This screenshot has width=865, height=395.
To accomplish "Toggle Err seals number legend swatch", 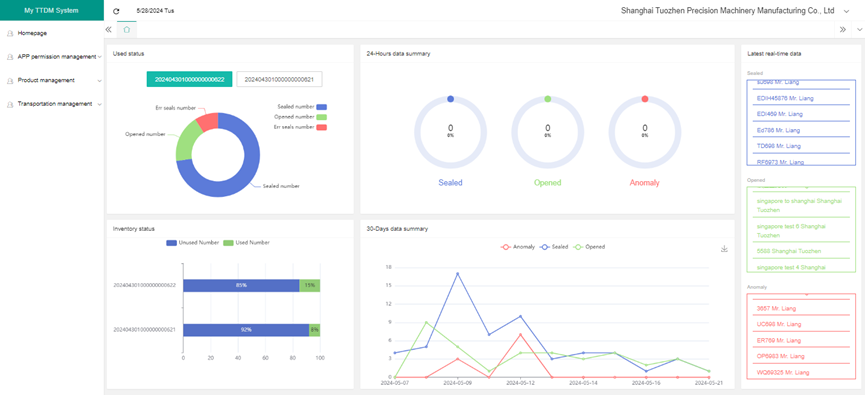I will tap(322, 127).
